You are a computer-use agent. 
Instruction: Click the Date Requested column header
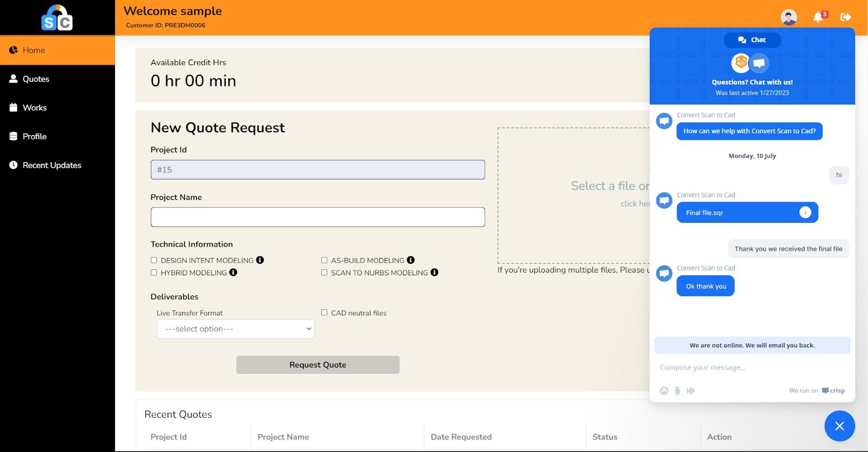(x=461, y=437)
